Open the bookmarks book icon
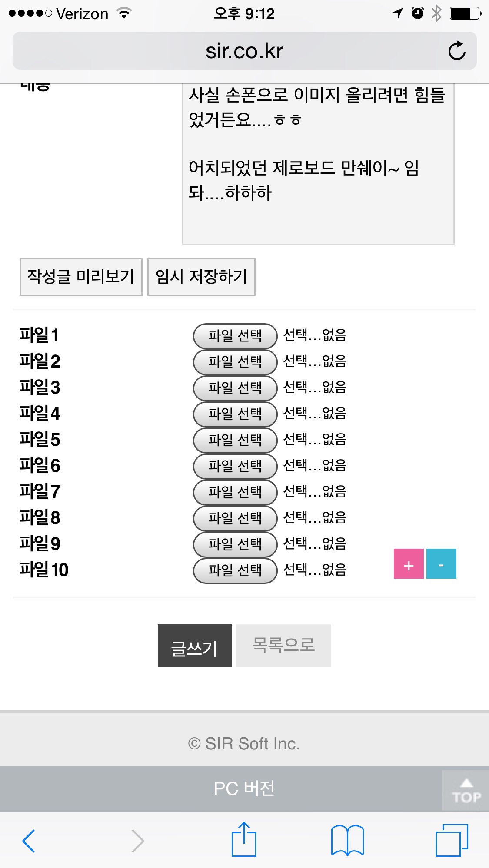This screenshot has width=489, height=868. 347,840
